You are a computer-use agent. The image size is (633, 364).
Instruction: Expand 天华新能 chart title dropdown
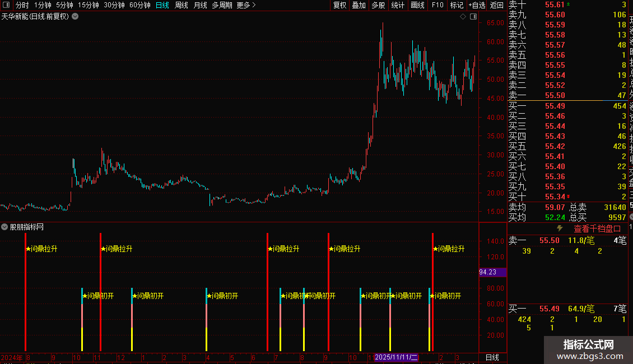[x=75, y=17]
